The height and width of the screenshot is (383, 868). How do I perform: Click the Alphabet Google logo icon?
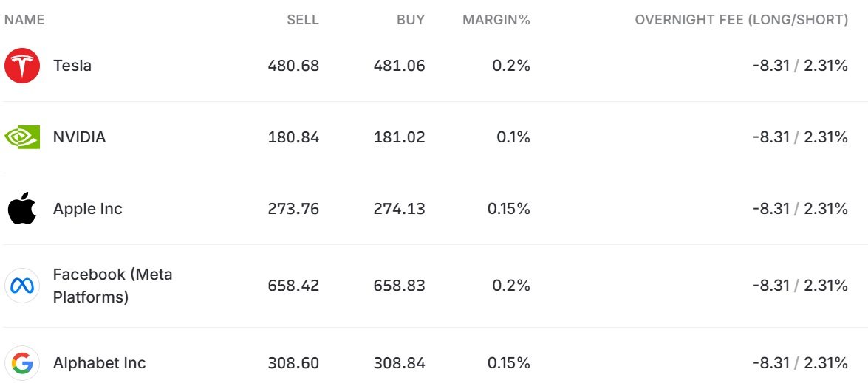(x=22, y=363)
